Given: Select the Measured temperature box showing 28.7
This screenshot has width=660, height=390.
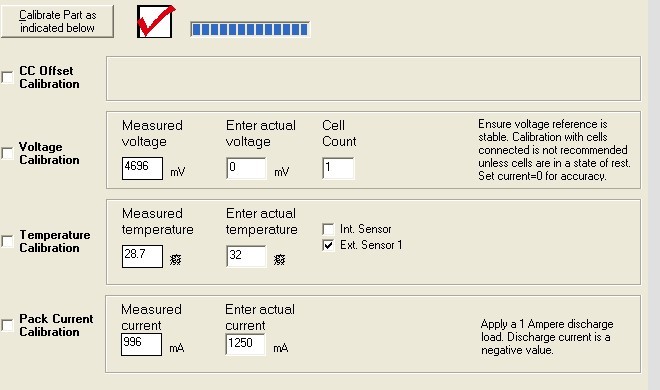Looking at the screenshot, I should pos(142,256).
